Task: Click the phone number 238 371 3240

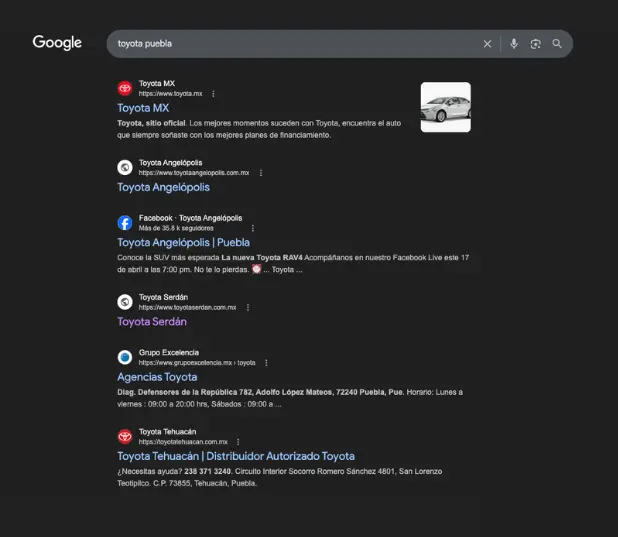Action: (208, 472)
